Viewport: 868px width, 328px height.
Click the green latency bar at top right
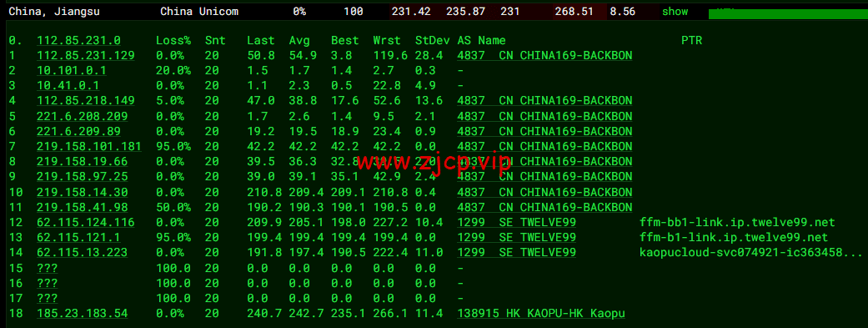[788, 13]
